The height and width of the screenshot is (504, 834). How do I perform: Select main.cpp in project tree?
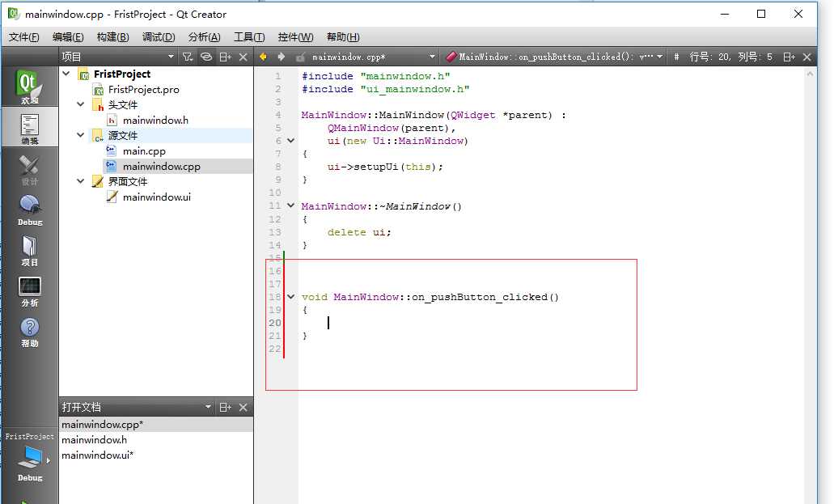coord(144,151)
